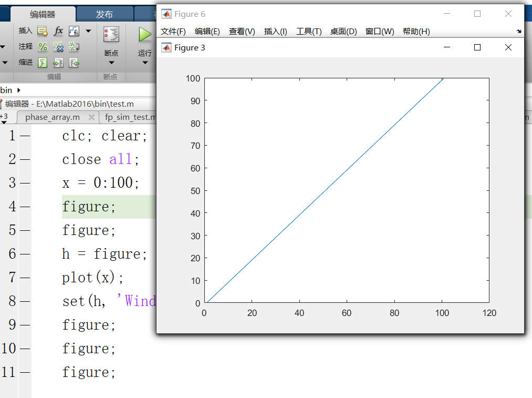Image resolution: width=532 pixels, height=398 pixels.
Task: Set breakpoint dash on line 7
Action: 25,278
